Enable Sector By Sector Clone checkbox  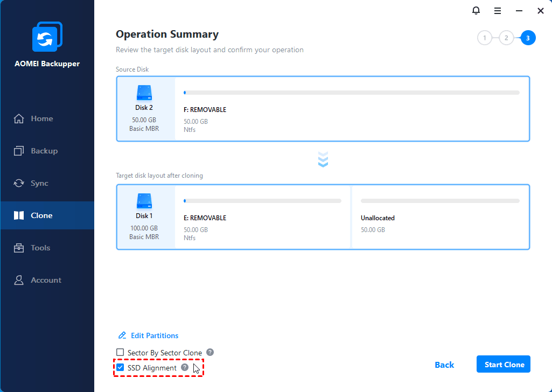120,352
